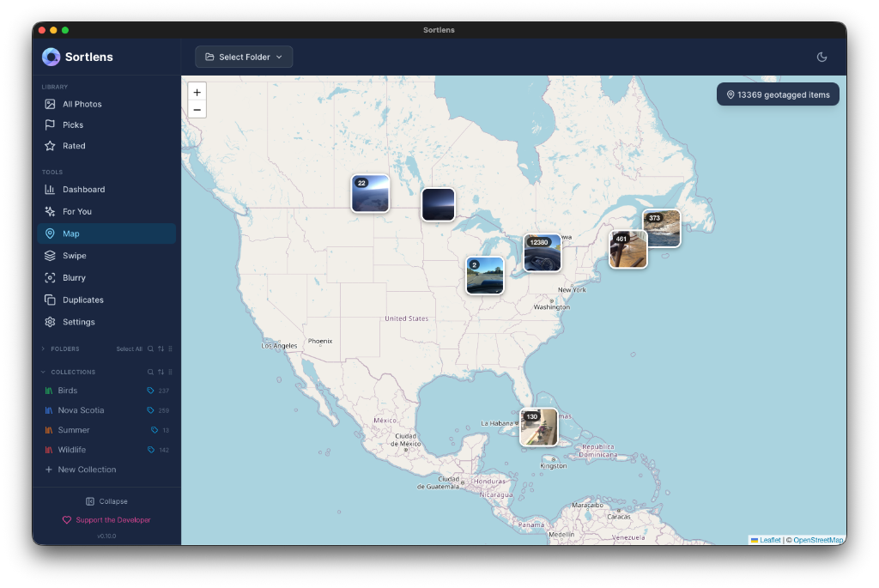
Task: Open the photo cluster labeled 130
Action: (539, 427)
